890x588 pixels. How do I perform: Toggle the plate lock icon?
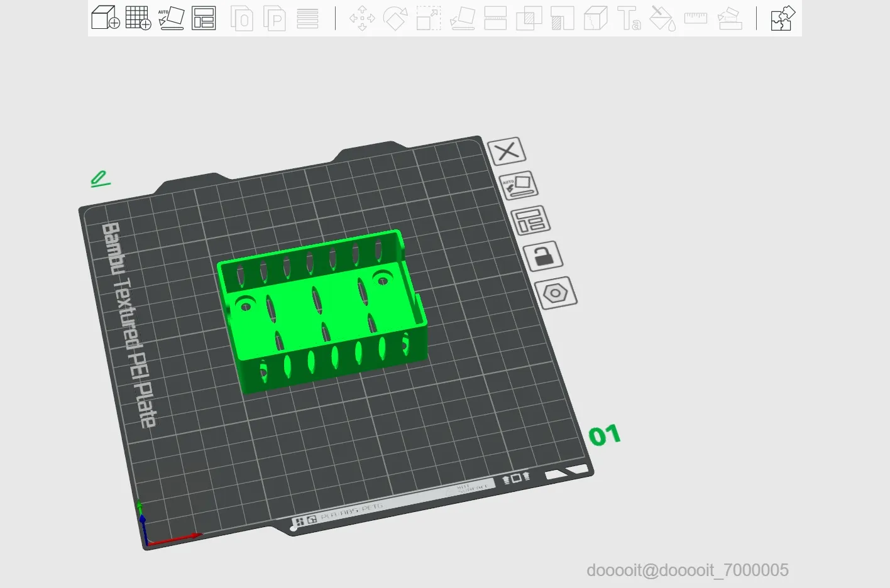pos(543,256)
